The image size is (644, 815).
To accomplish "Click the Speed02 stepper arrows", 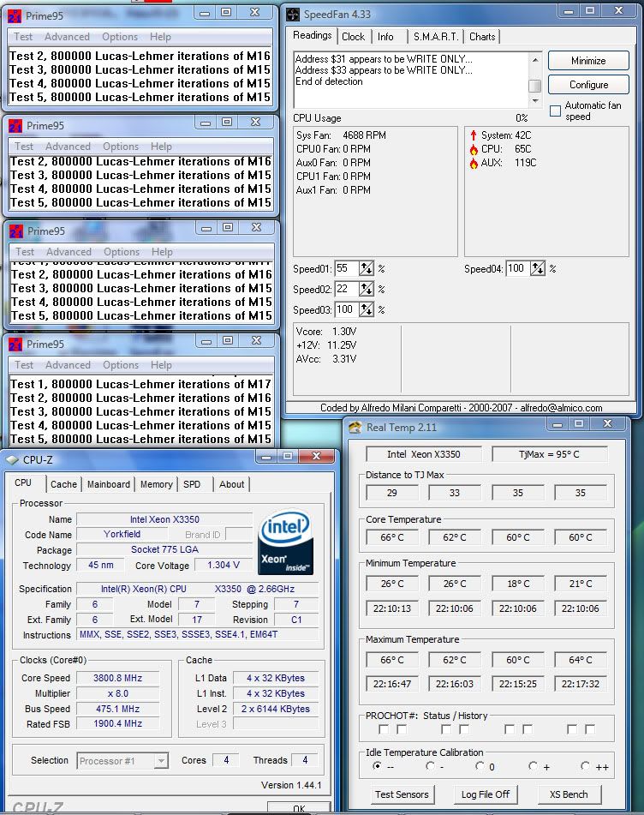I will coord(367,289).
